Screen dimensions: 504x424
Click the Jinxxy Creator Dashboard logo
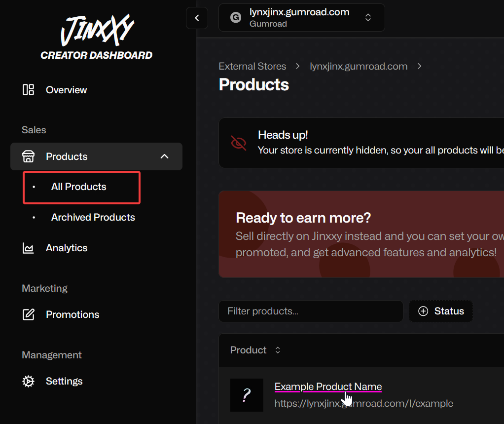[97, 37]
